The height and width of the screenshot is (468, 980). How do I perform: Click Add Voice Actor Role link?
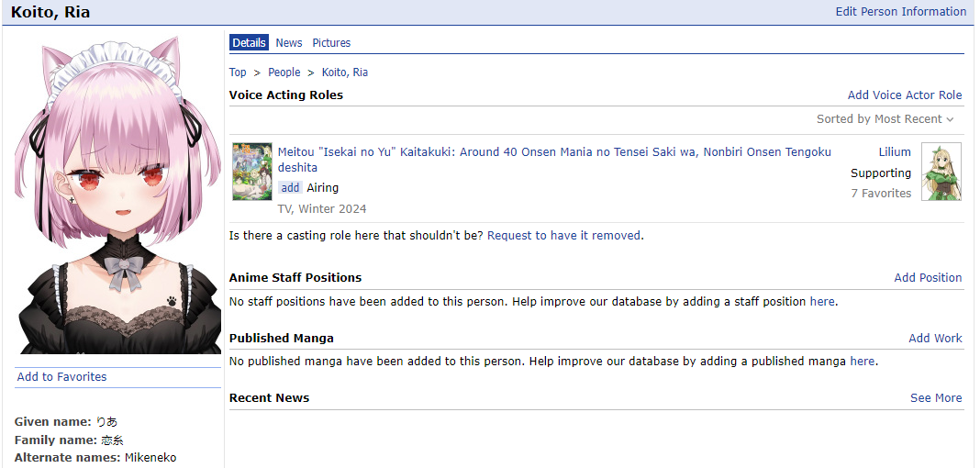(x=904, y=95)
